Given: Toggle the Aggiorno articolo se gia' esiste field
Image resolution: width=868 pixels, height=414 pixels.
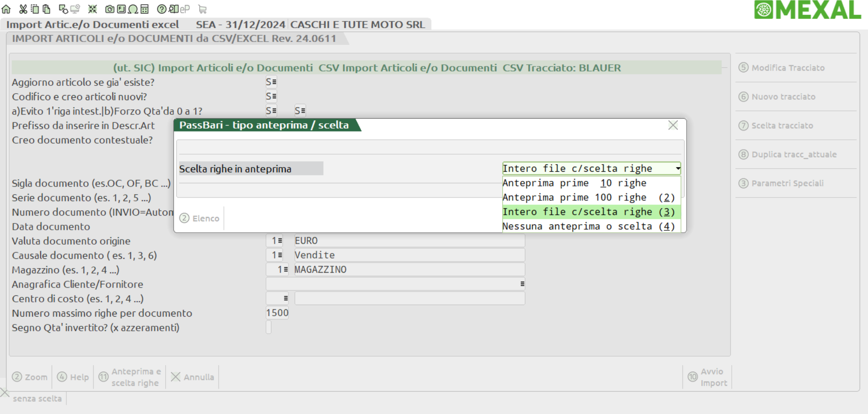Looking at the screenshot, I should coord(271,82).
